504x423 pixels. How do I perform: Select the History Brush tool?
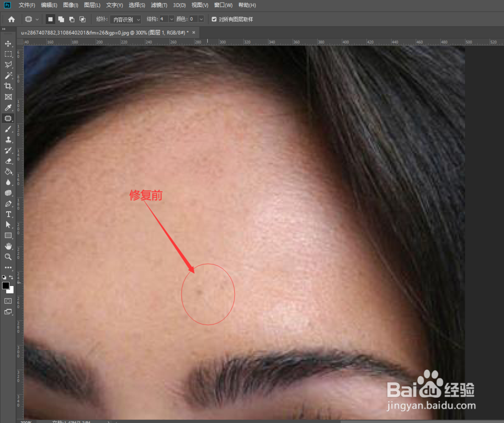click(8, 150)
